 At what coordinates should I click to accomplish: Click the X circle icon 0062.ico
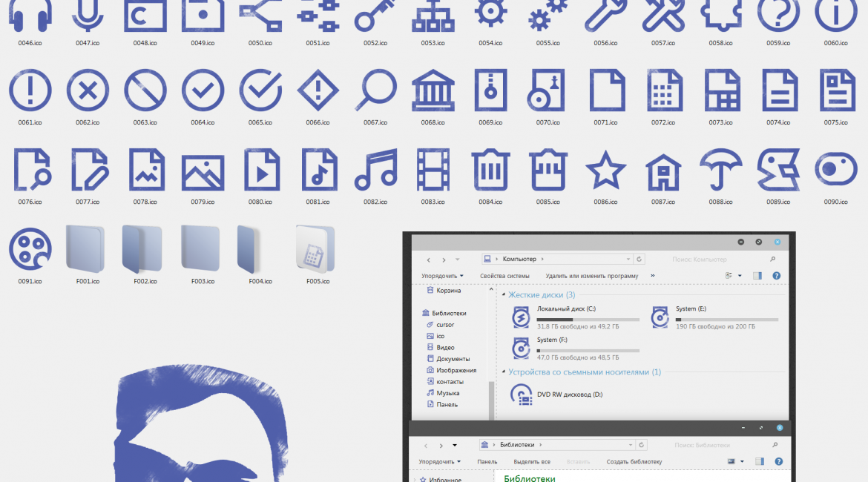88,90
